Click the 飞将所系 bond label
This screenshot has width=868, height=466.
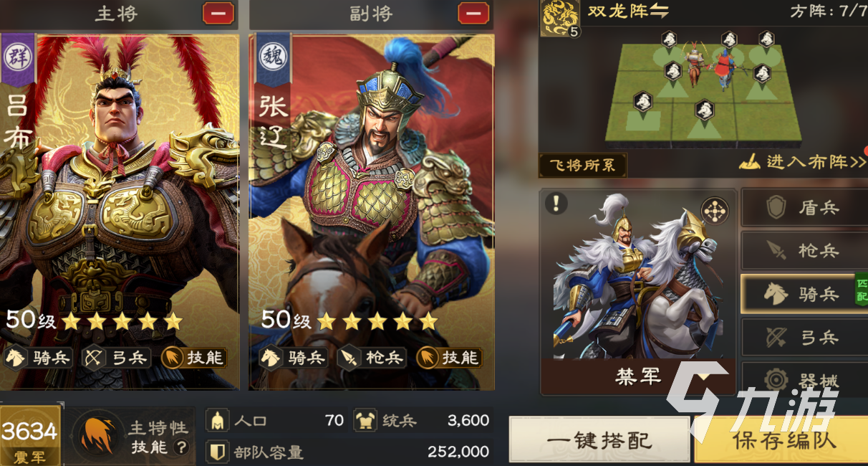point(582,165)
